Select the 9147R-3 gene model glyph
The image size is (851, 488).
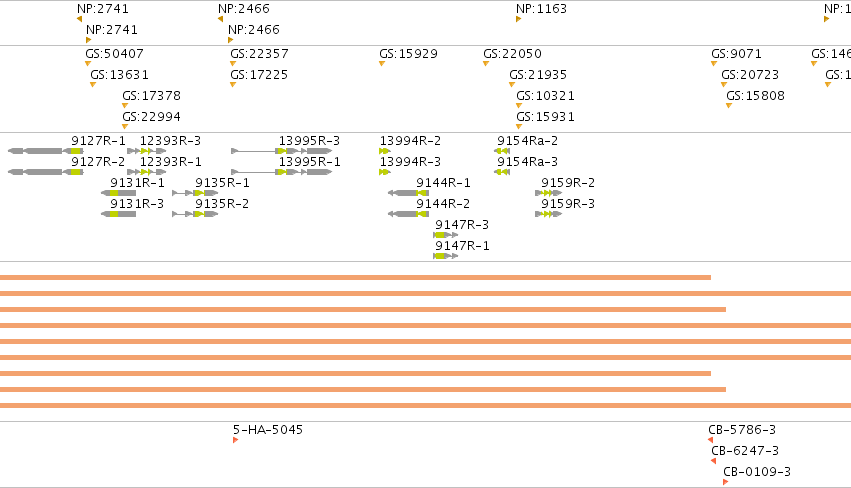point(446,235)
